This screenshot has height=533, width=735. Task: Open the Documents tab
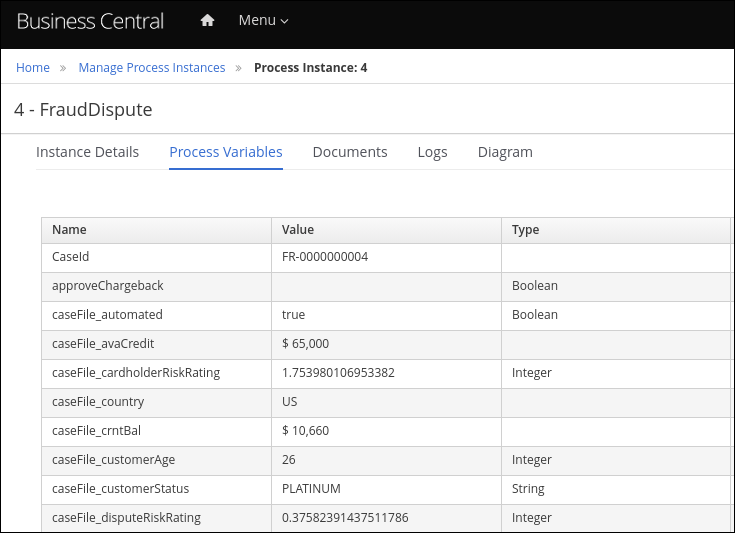(x=350, y=152)
